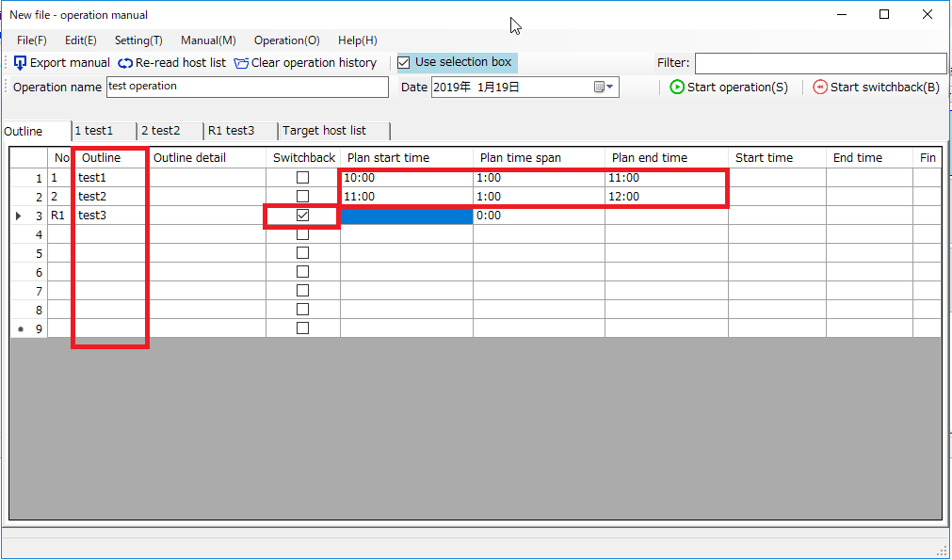Click the Clear operation history icon
This screenshot has width=952, height=560.
tap(241, 63)
